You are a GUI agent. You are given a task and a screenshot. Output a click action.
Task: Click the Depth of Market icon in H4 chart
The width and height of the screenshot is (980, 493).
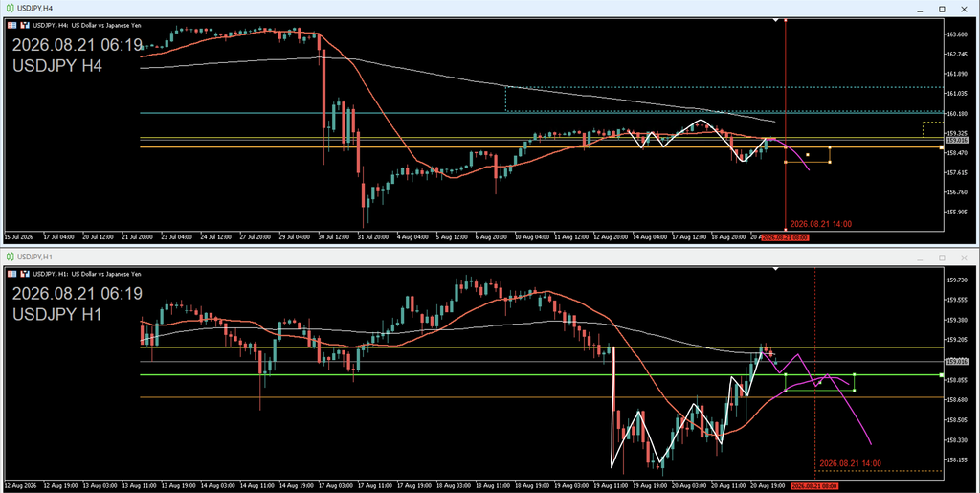tap(13, 25)
